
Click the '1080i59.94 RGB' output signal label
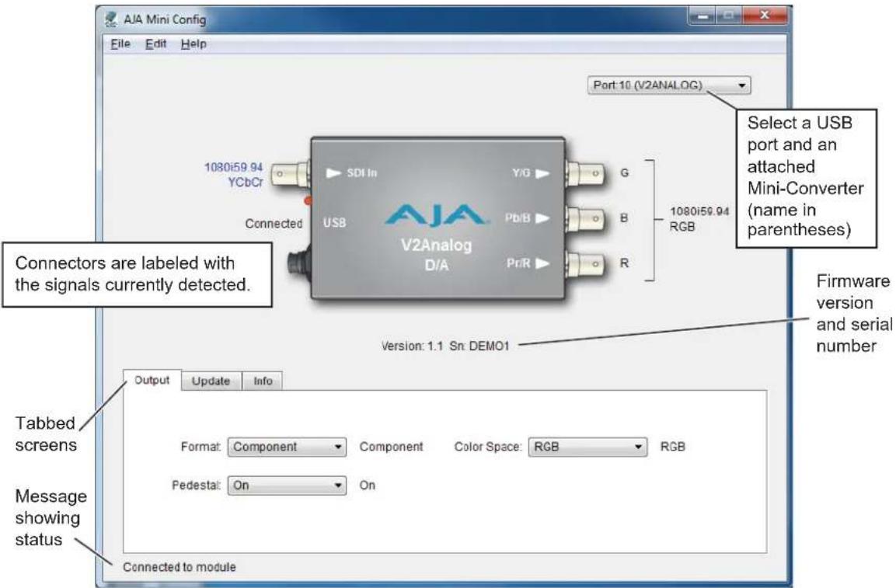[699, 219]
